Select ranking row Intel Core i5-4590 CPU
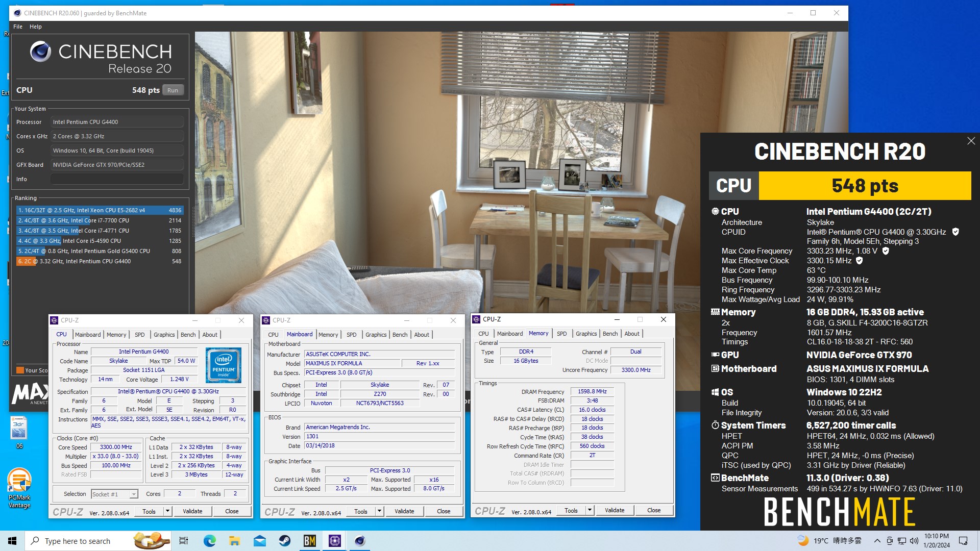 (100, 241)
